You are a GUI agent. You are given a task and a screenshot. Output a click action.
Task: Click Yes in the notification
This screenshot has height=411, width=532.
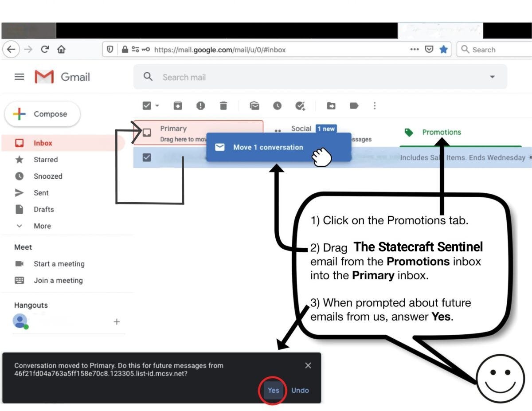(x=273, y=390)
